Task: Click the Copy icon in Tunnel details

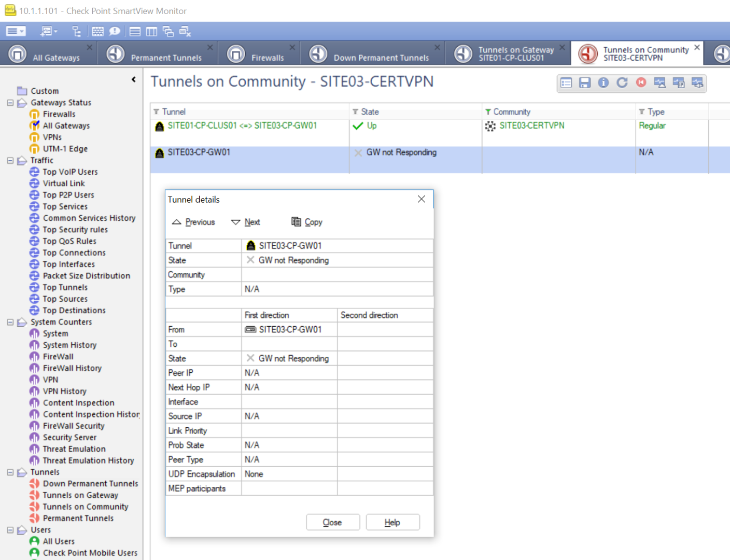Action: pyautogui.click(x=296, y=222)
